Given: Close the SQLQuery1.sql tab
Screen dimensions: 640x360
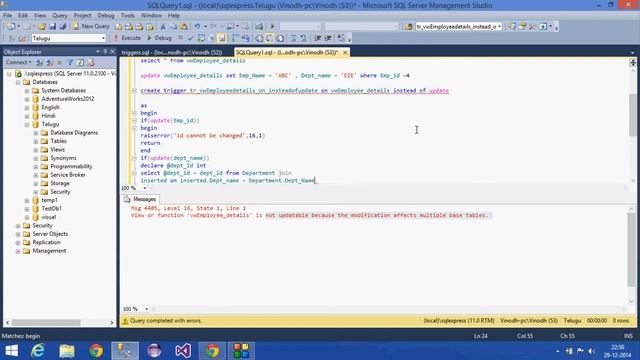Looking at the screenshot, I should pos(345,52).
